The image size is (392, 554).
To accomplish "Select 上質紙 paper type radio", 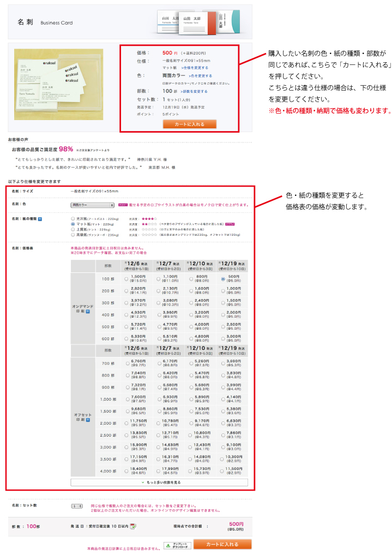I will [x=73, y=229].
